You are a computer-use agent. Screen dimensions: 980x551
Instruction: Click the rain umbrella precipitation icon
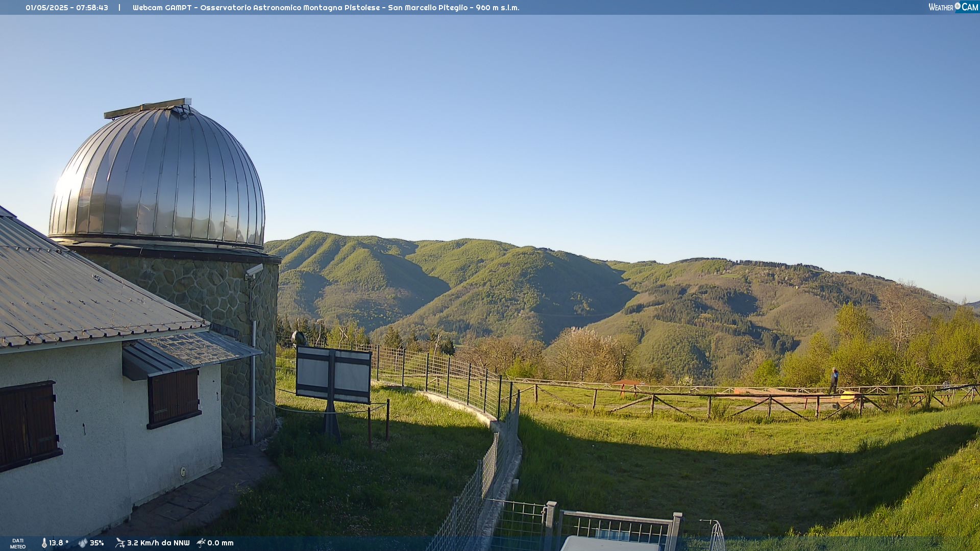(201, 543)
